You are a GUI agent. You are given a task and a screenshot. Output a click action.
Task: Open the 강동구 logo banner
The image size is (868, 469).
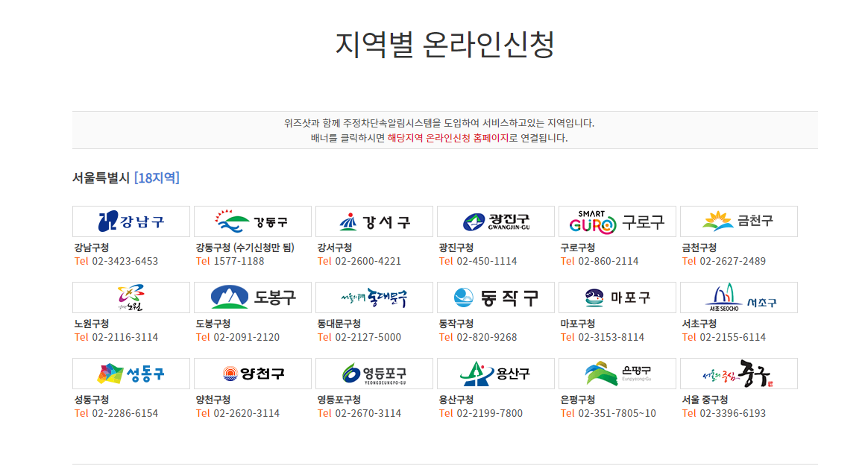[x=253, y=221]
